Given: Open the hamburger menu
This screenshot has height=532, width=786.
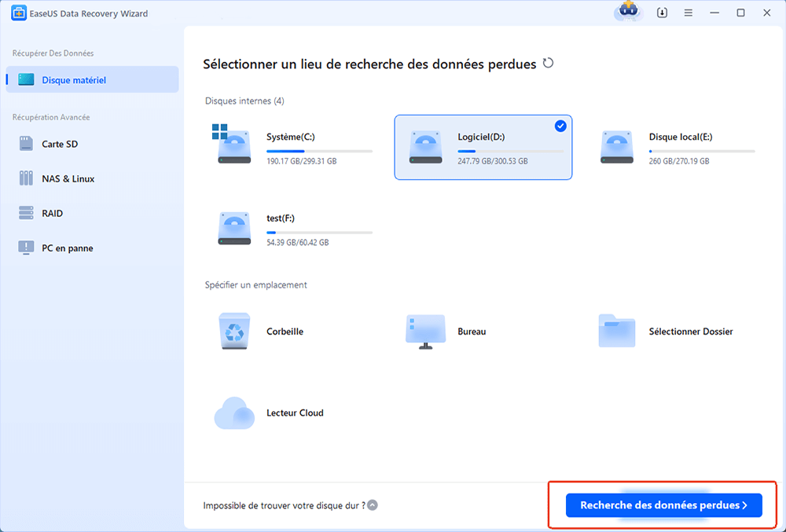Looking at the screenshot, I should click(688, 13).
